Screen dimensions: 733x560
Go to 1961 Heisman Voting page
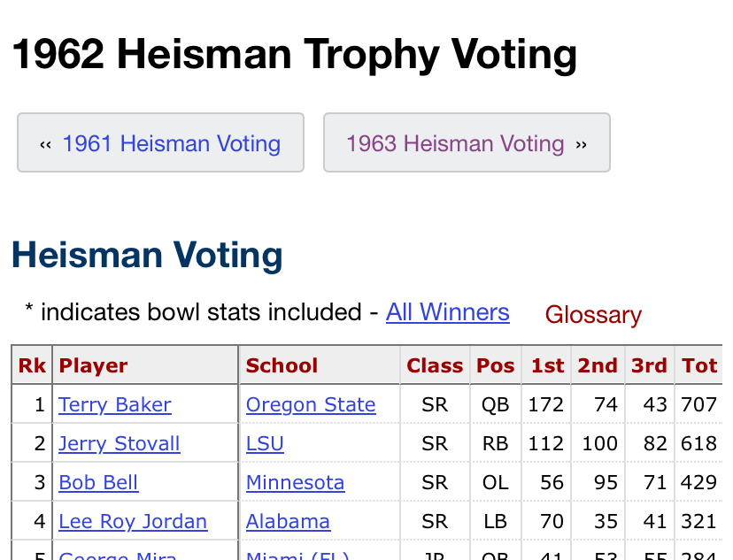pos(161,143)
